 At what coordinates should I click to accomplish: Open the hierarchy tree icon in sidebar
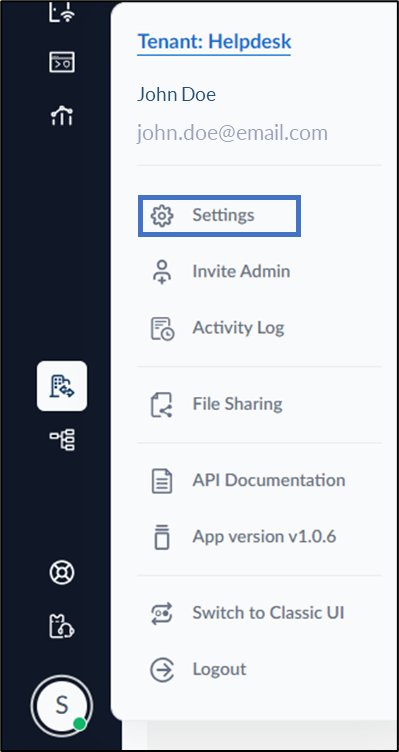[62, 439]
